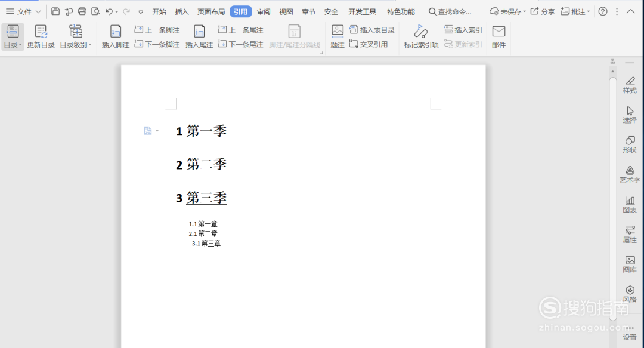644x348 pixels.
Task: Go to 下一条尾注 next endnote
Action: click(x=241, y=44)
